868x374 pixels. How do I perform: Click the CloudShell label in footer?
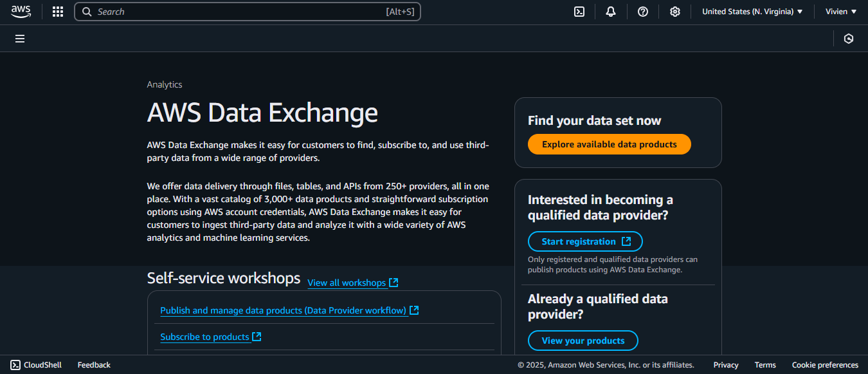click(x=42, y=365)
